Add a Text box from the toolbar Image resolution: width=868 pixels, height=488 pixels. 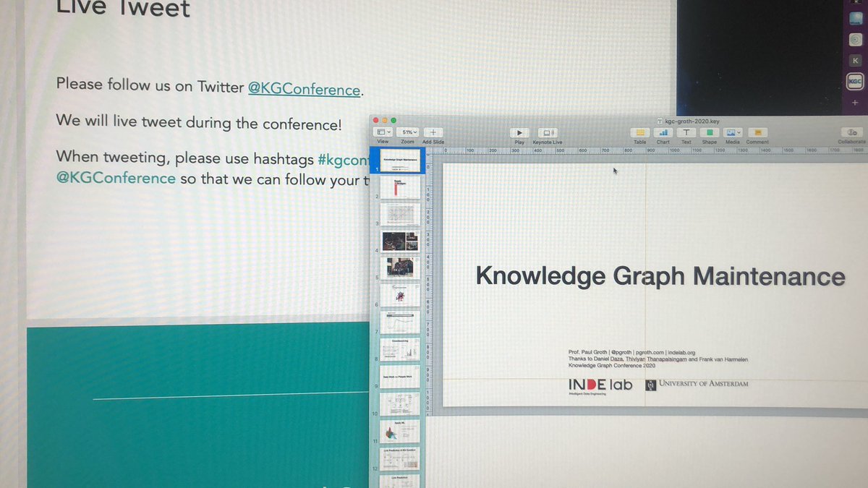(x=686, y=133)
